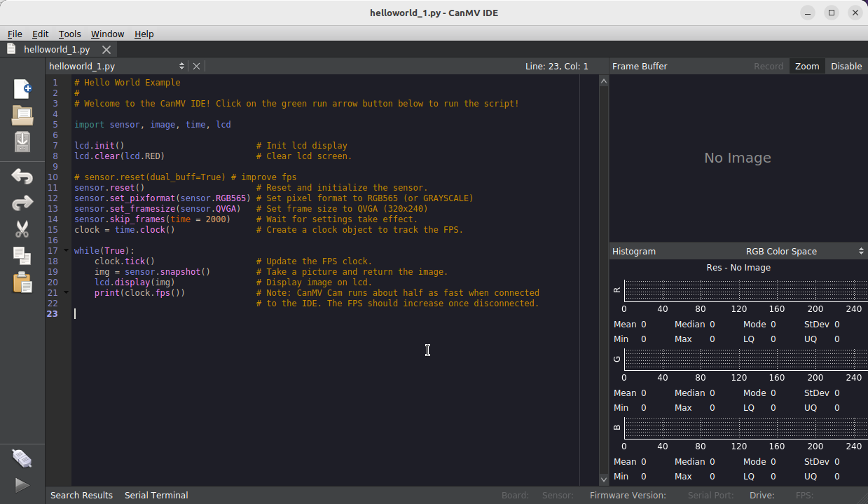Click the Drive: status bar entry

[762, 495]
